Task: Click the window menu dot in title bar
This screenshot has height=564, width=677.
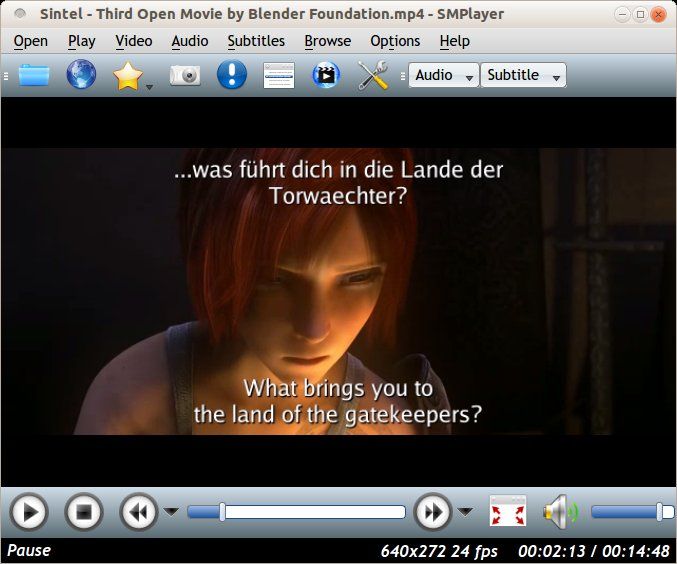Action: point(19,14)
